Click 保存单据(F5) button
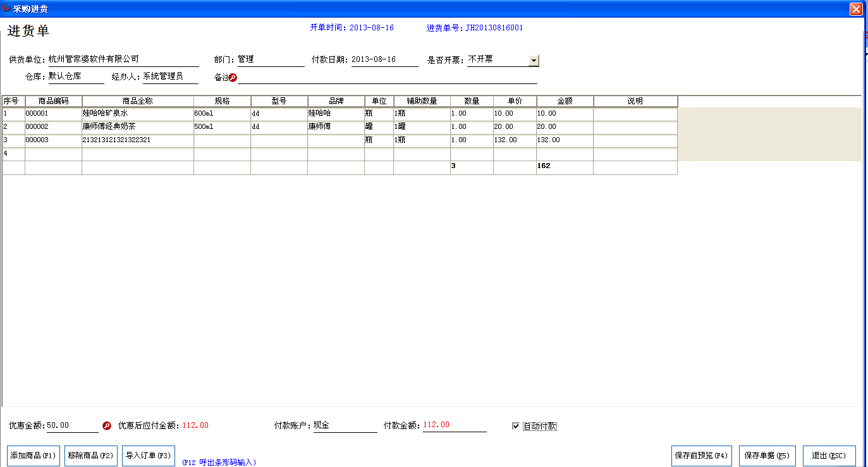868x467 pixels. tap(767, 456)
